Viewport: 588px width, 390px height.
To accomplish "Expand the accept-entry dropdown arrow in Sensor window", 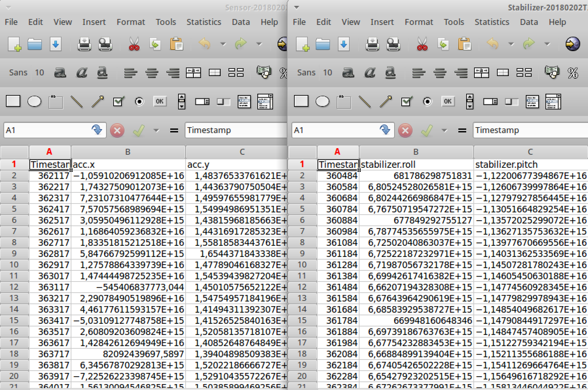I will (x=156, y=130).
